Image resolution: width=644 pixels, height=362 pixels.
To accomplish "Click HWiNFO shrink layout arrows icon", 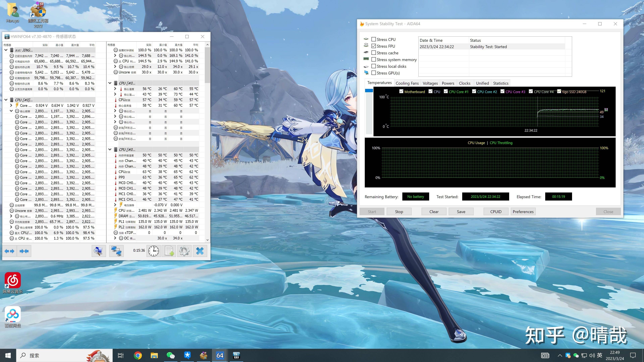I will point(24,251).
